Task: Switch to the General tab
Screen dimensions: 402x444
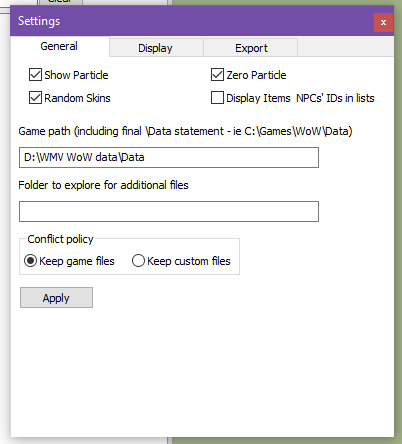Action: click(59, 46)
